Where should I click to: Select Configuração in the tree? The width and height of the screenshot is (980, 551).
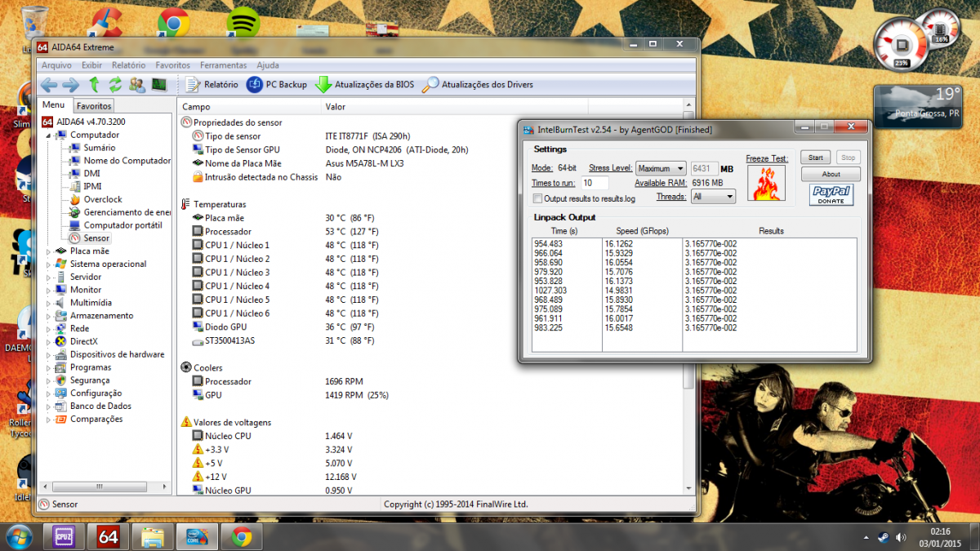pyautogui.click(x=94, y=393)
